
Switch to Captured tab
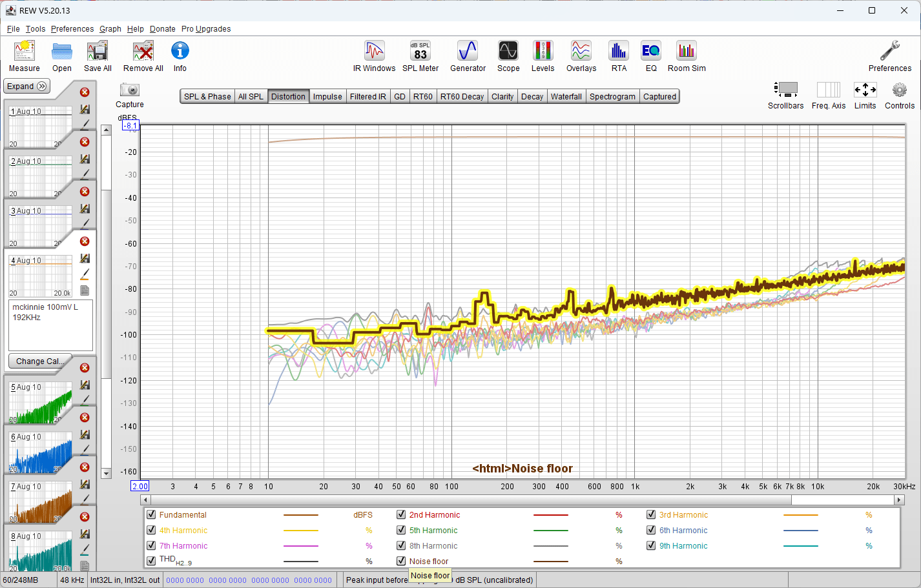(x=660, y=97)
